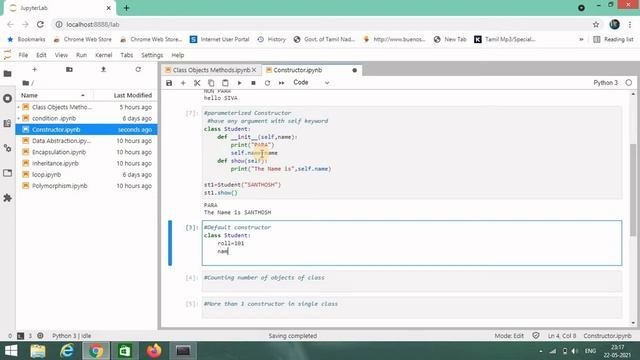Create a new folder icon in file browser
The image size is (640, 360).
tap(69, 69)
